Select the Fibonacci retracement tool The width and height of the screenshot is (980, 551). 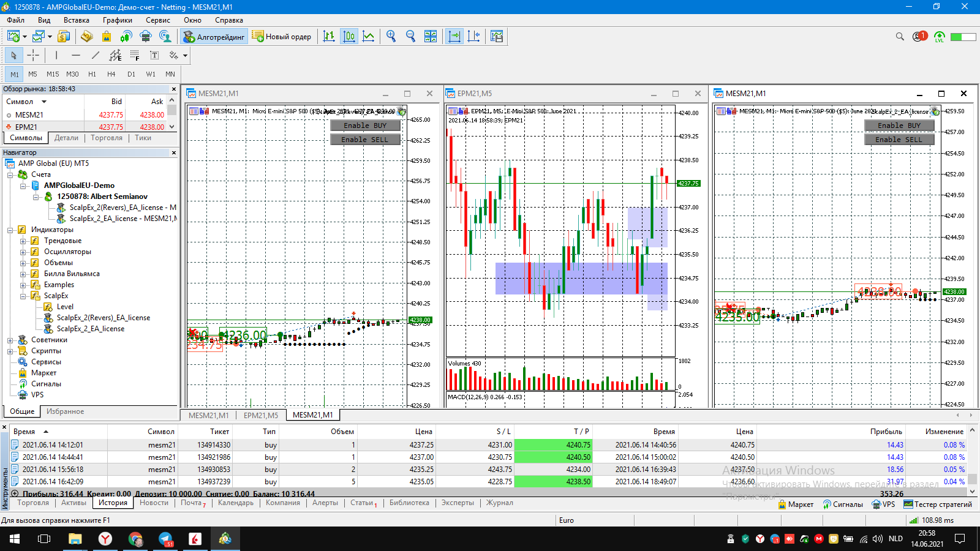(x=135, y=55)
